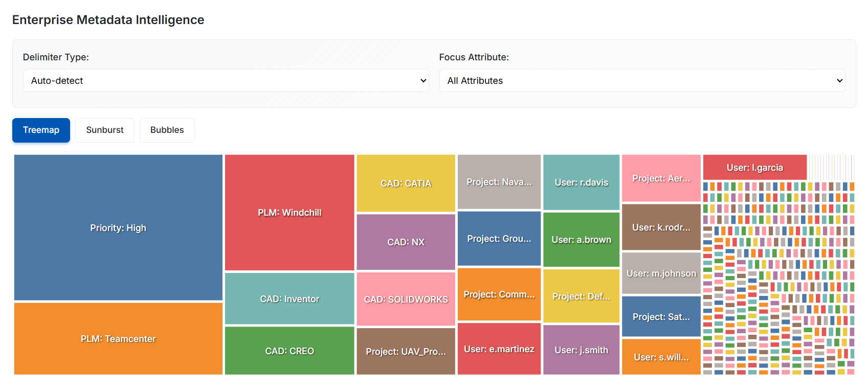The width and height of the screenshot is (868, 391).
Task: Select the Project: Nava... tile
Action: [x=499, y=182]
